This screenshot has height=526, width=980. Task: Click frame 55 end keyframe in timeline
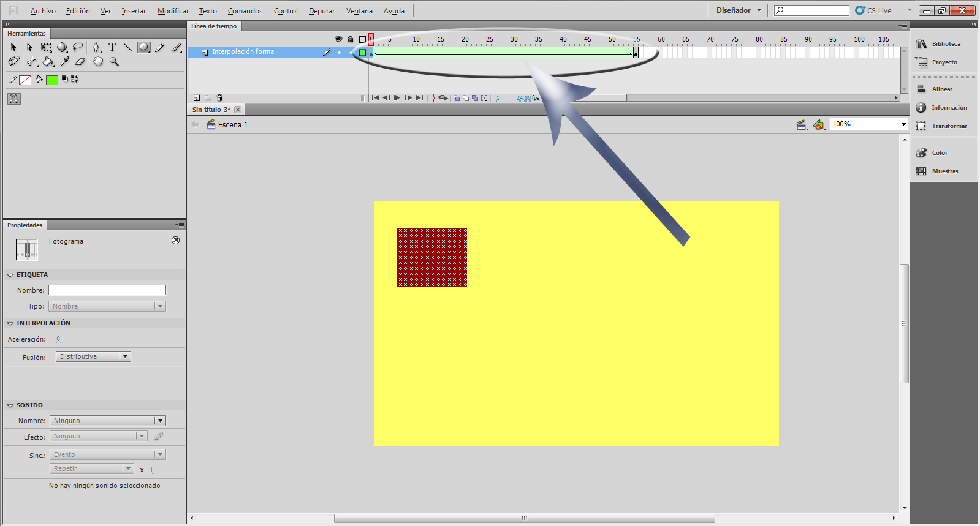[x=636, y=53]
